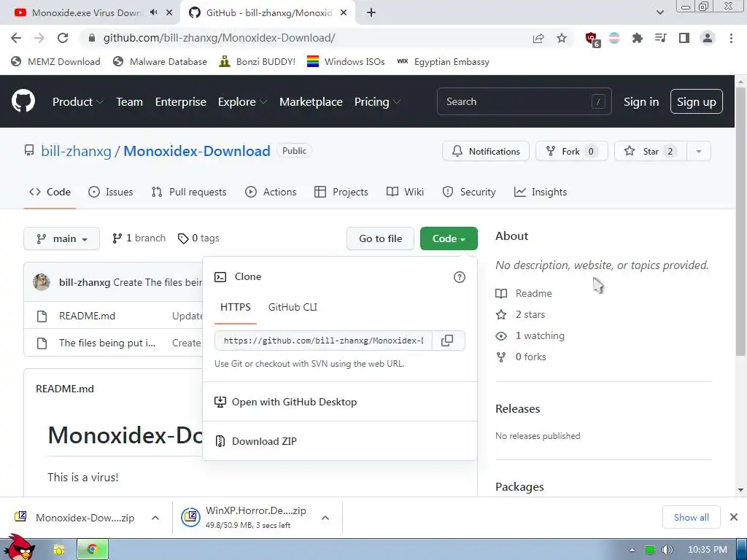747x560 pixels.
Task: Open a new browser tab
Action: (x=371, y=13)
